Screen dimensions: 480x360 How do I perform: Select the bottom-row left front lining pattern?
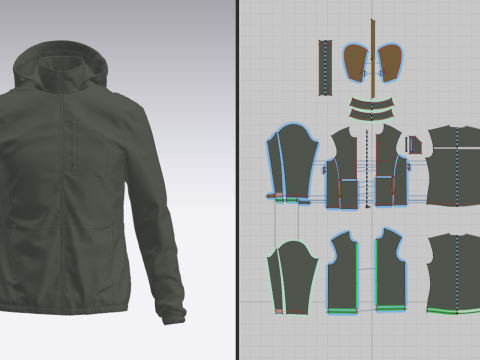[342, 273]
